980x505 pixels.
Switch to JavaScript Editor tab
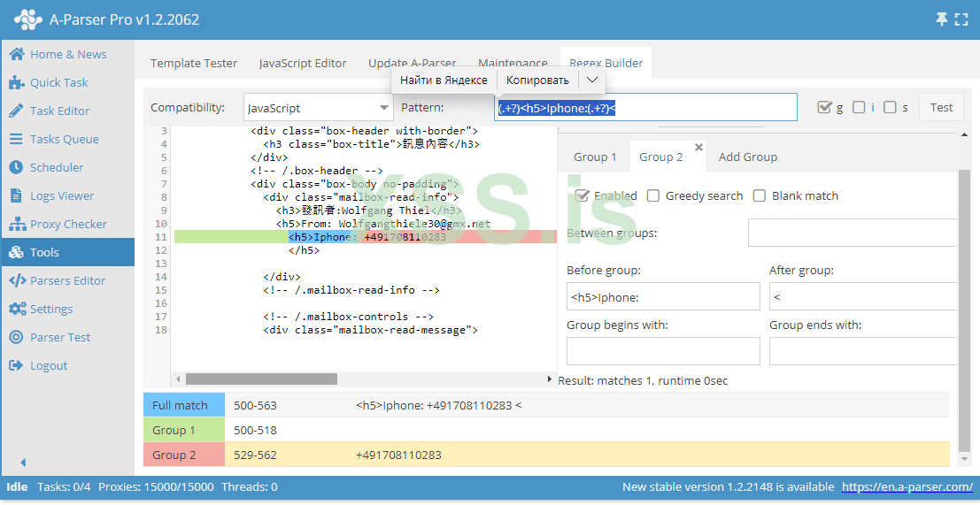point(303,63)
